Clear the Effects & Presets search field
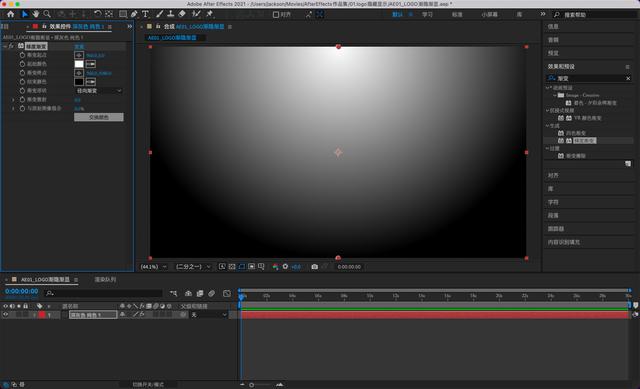Viewport: 640px width, 389px height. click(x=628, y=78)
